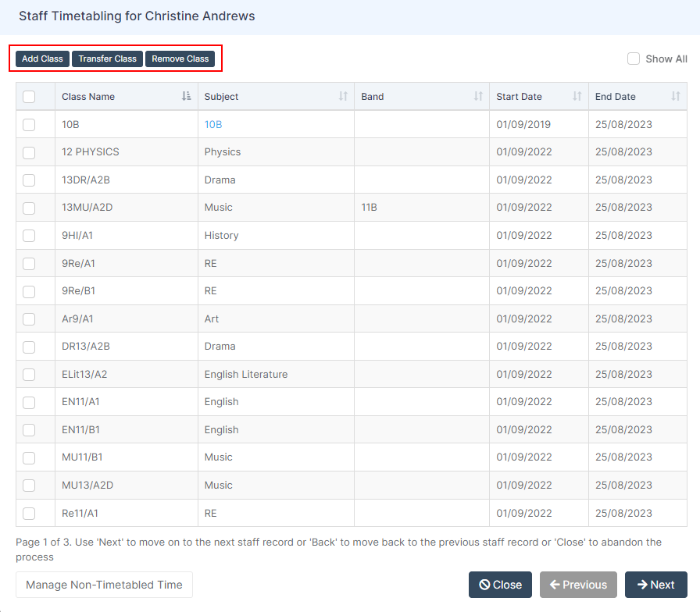This screenshot has height=612, width=700.
Task: Click the Transfer Class button
Action: [x=107, y=59]
